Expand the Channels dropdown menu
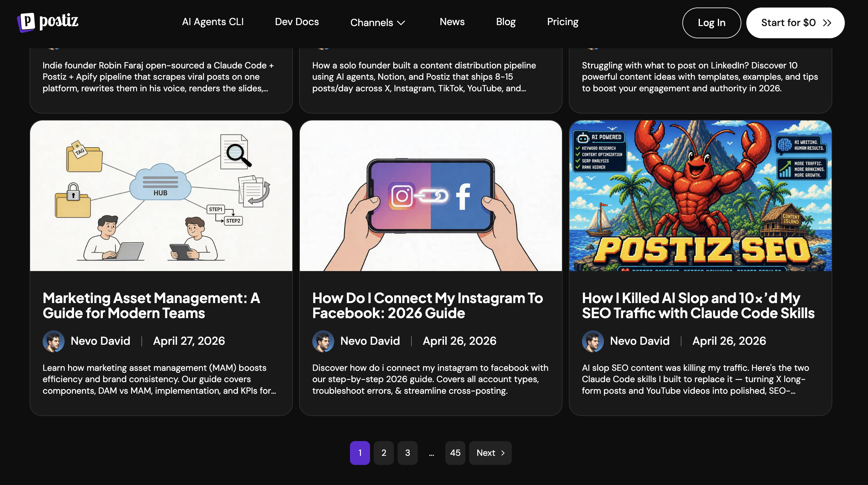 point(377,23)
